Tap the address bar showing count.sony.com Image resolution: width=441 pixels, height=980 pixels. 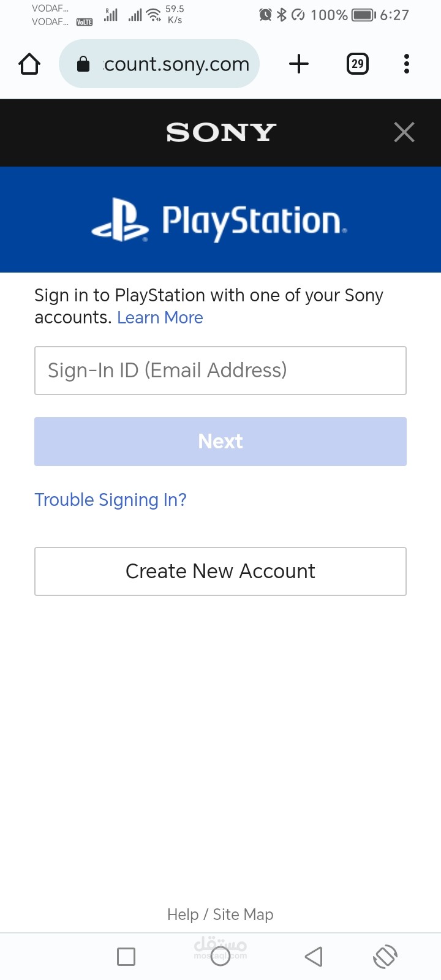[x=159, y=64]
